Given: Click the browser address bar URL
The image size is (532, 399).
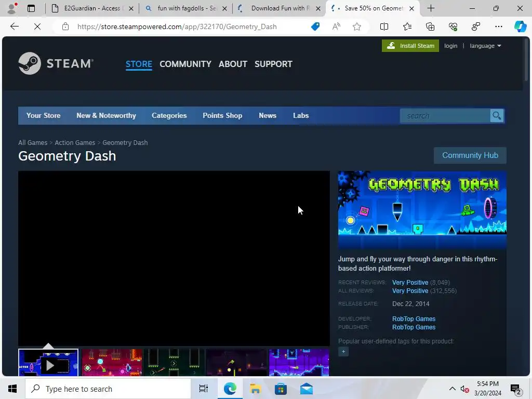Looking at the screenshot, I should click(x=177, y=26).
